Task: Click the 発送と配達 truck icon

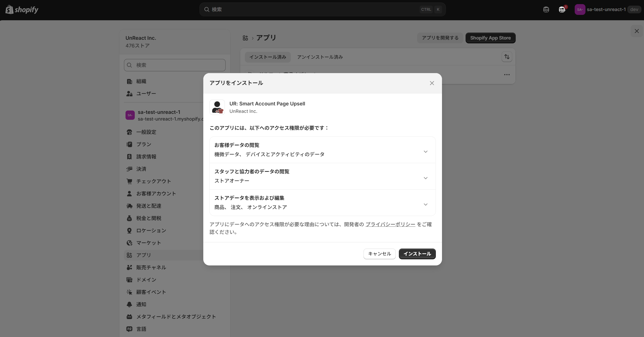Action: 129,206
